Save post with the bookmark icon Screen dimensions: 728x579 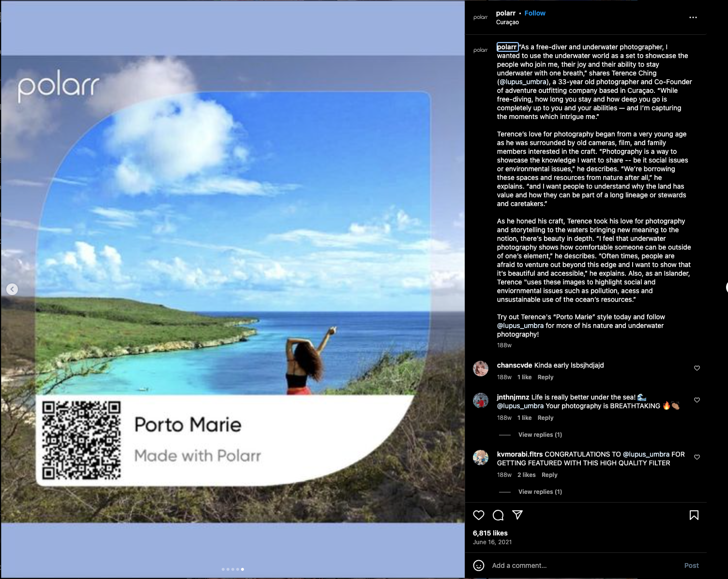[694, 515]
